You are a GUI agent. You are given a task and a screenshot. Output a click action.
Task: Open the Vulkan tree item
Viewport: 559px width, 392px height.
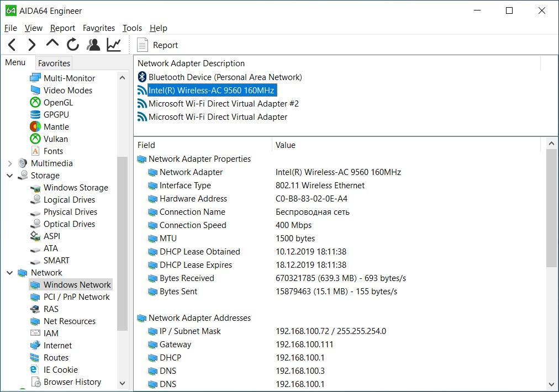(x=55, y=139)
